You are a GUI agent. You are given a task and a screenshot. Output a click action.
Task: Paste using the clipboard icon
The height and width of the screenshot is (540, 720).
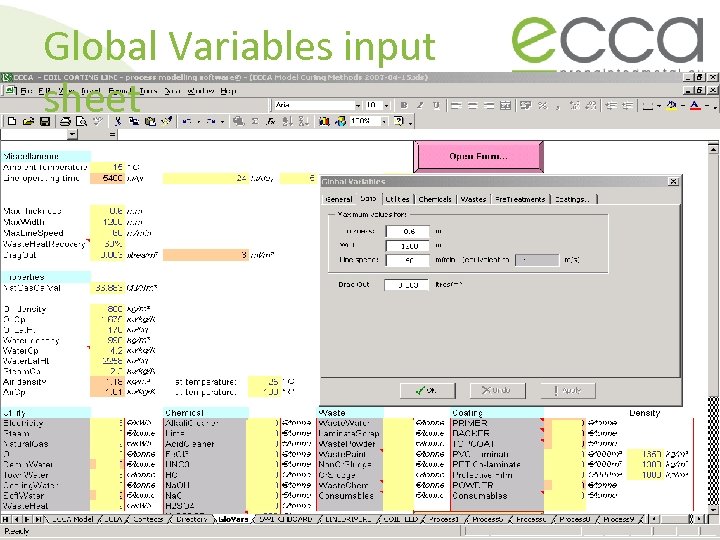pos(150,121)
